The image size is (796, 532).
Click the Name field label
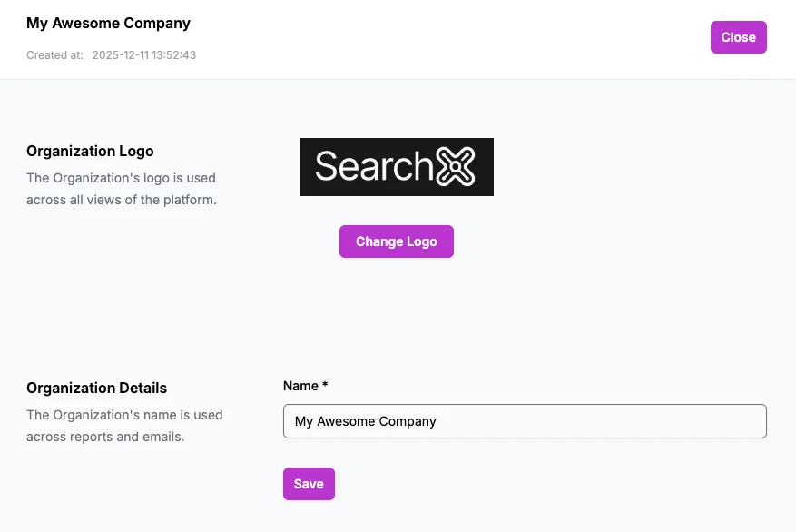(x=300, y=386)
